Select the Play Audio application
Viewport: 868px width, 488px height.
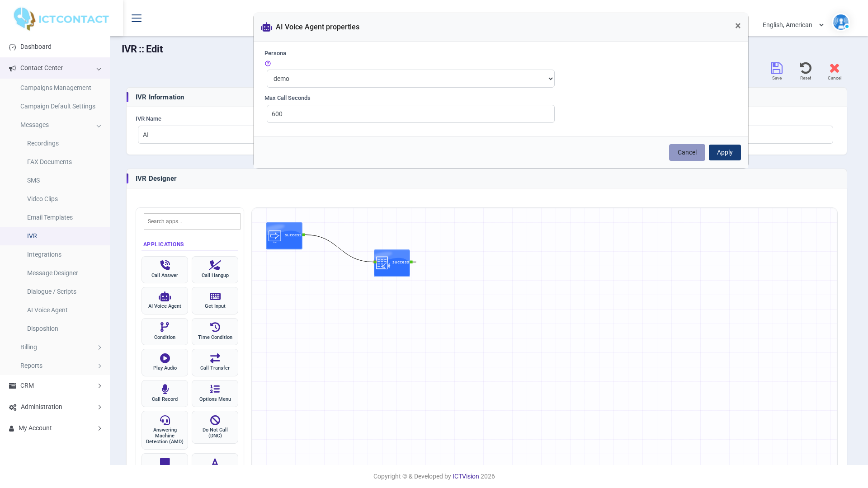coord(165,362)
